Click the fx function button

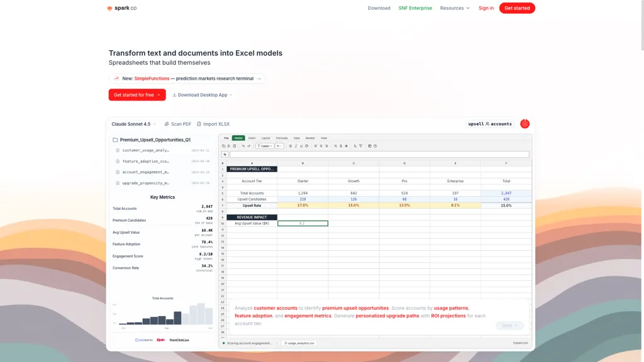(225, 155)
